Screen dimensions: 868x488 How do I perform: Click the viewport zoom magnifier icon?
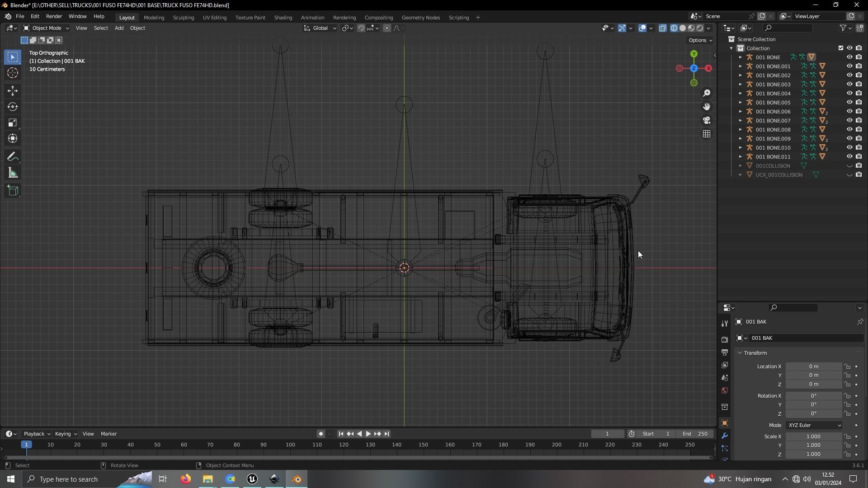click(x=707, y=93)
